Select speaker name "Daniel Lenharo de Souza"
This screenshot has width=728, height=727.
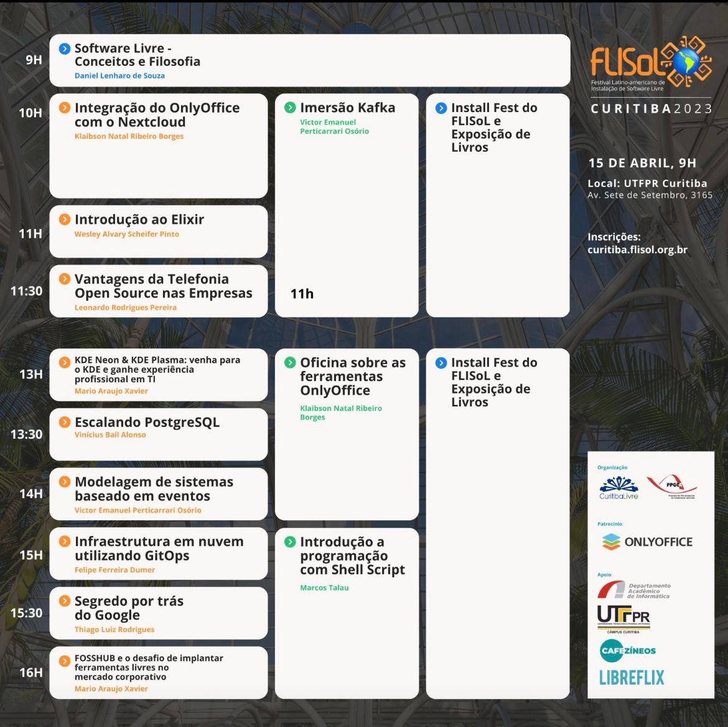[x=120, y=76]
